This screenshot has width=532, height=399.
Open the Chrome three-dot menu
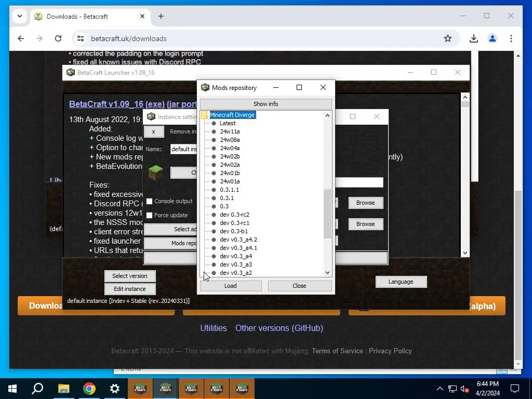pos(511,38)
